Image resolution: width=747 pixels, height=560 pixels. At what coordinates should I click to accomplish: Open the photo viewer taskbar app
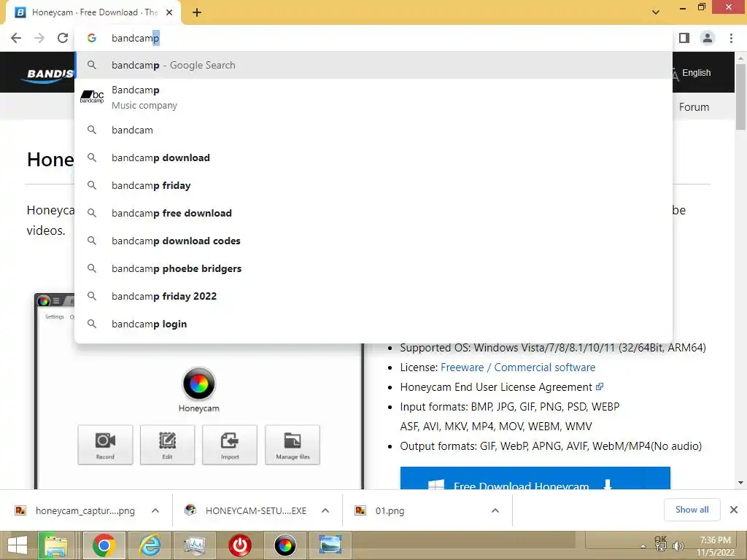tap(330, 545)
